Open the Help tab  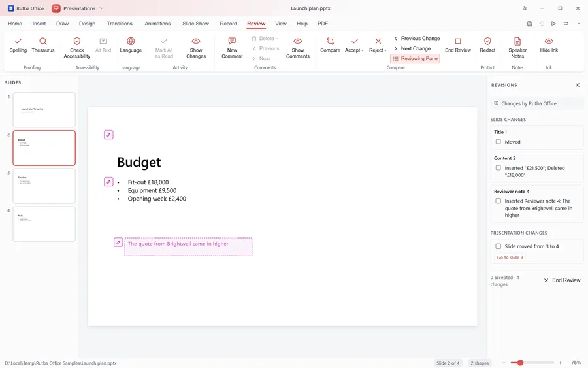point(302,24)
